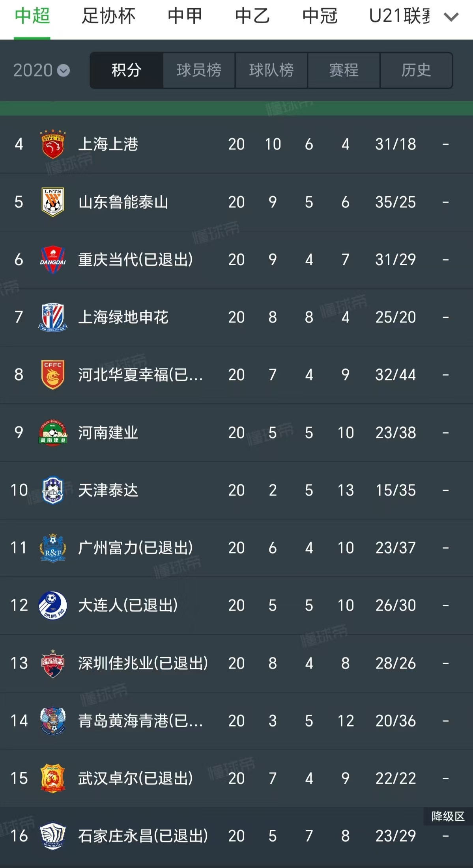Viewport: 473px width, 868px height.
Task: Click the Shenzhen Kaisa crest
Action: click(x=52, y=663)
